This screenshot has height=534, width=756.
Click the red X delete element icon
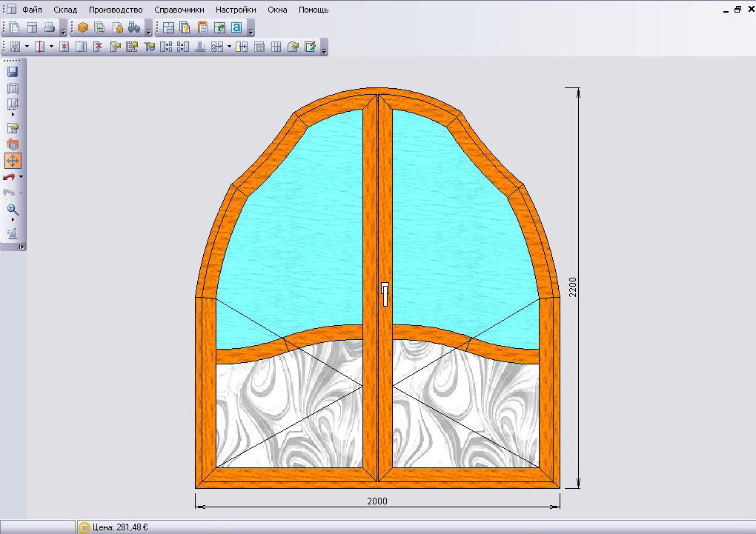click(x=98, y=46)
